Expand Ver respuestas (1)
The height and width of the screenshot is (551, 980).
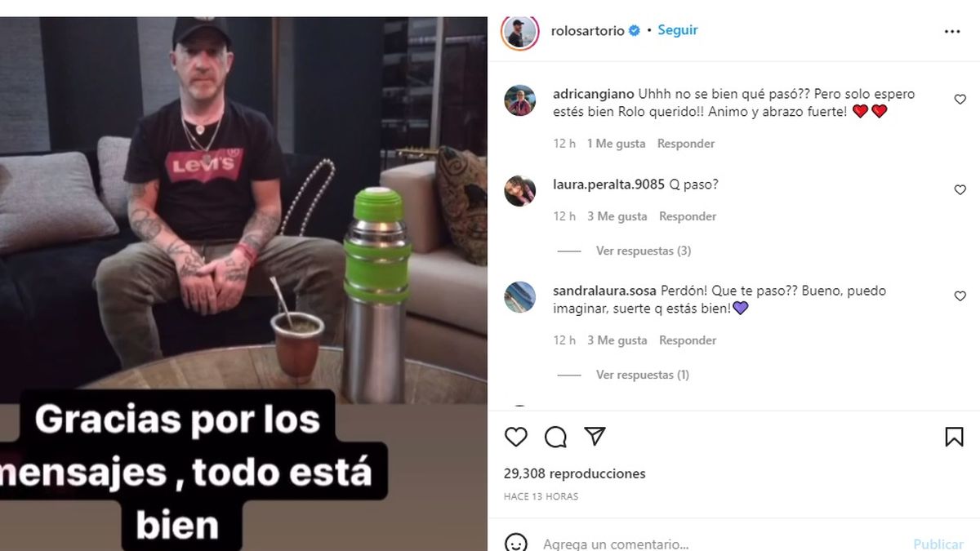tap(643, 375)
